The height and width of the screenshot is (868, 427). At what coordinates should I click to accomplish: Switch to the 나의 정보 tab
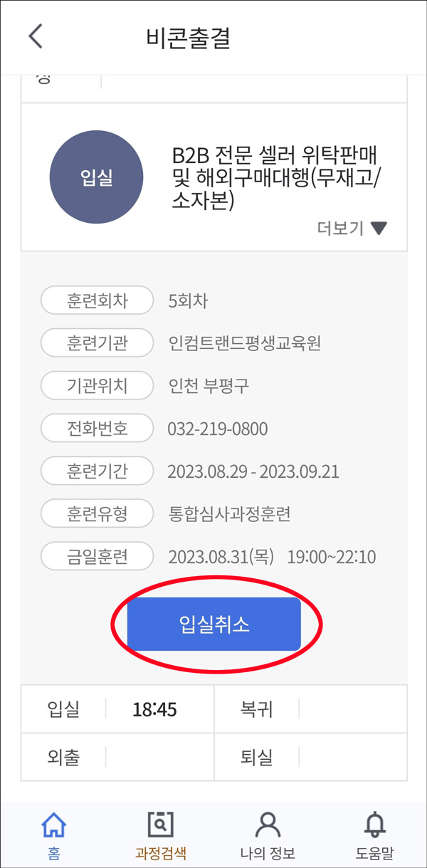(267, 832)
